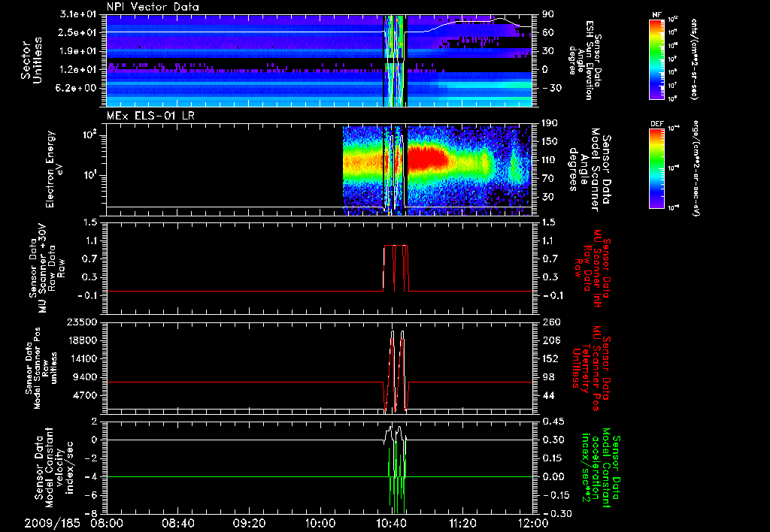770x532 pixels.
Task: Select the "Sector Unitless" axis title
Action: [31, 60]
